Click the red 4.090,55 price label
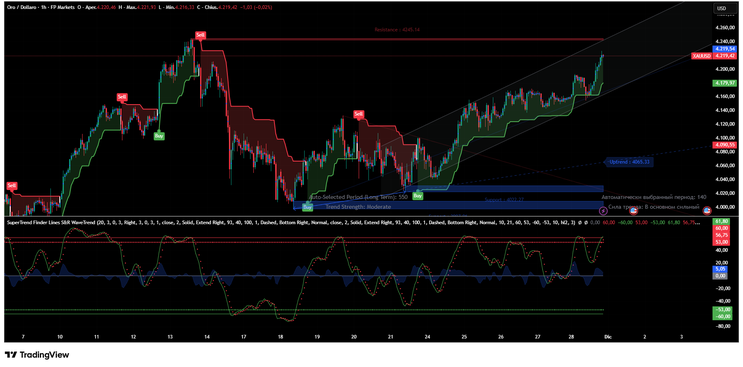Viewport: 743px width, 367px height. pos(725,144)
